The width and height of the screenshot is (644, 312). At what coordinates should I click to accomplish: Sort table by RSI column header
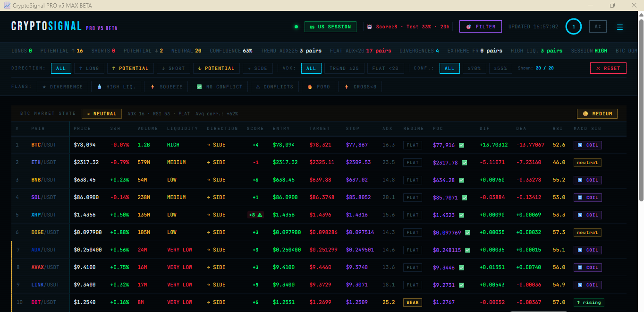557,129
